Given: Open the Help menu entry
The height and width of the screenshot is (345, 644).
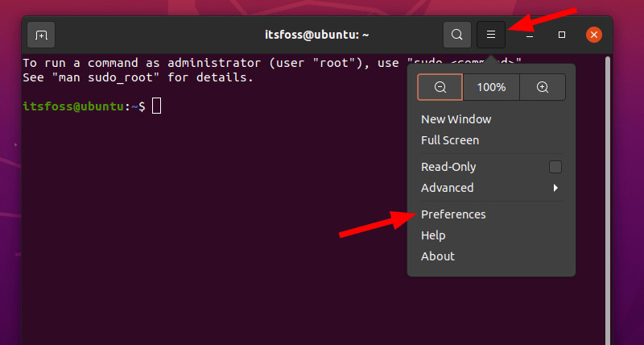Looking at the screenshot, I should tap(433, 235).
